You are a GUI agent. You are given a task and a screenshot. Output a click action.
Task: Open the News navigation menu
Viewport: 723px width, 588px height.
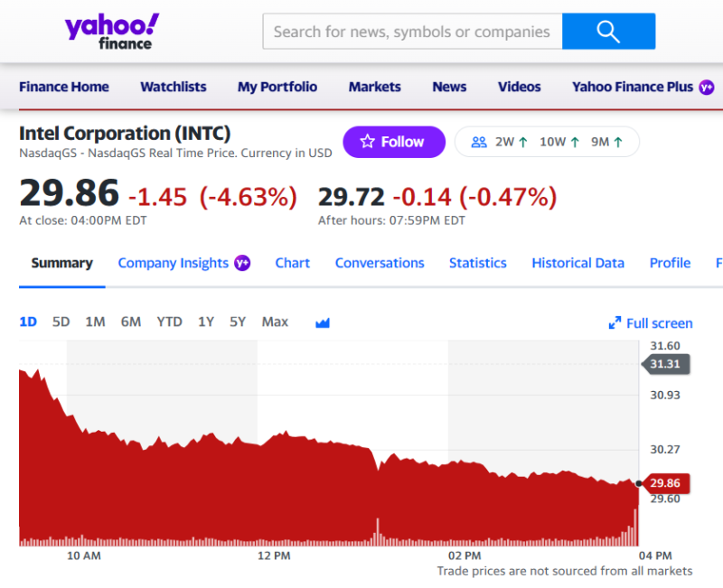(x=449, y=87)
